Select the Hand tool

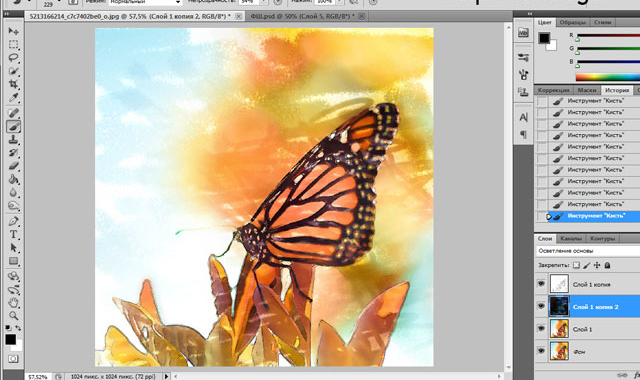[13, 303]
